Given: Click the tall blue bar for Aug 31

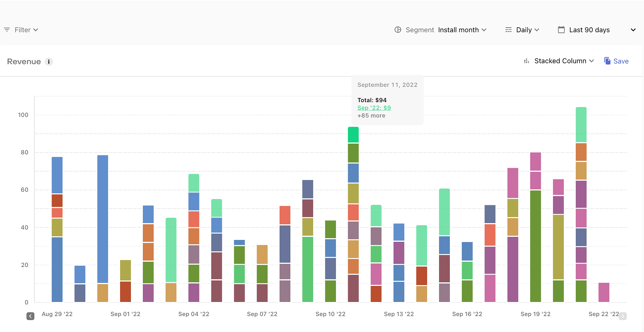Looking at the screenshot, I should pyautogui.click(x=103, y=219).
